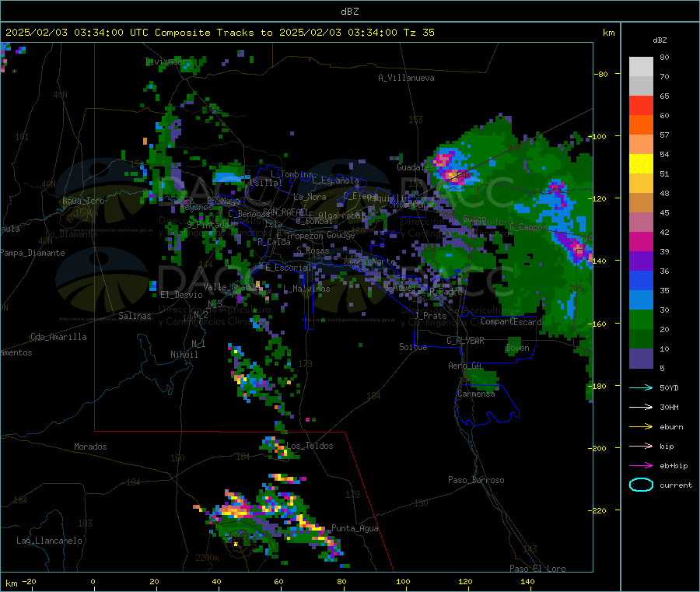Image resolution: width=700 pixels, height=592 pixels.
Task: Click the Aero_GA map label
Action: 465,366
